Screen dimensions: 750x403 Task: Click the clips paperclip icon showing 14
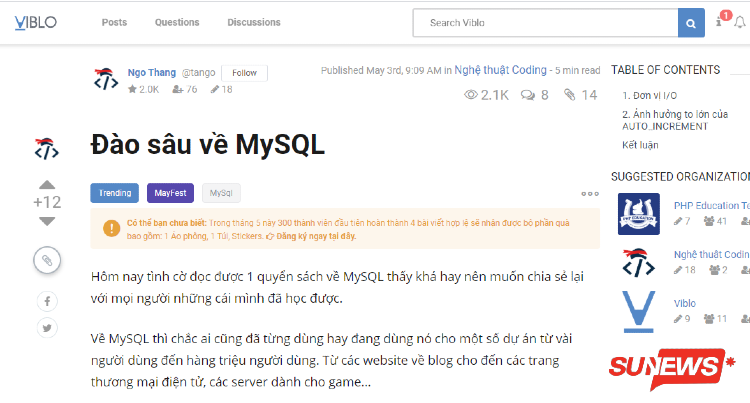tap(569, 95)
